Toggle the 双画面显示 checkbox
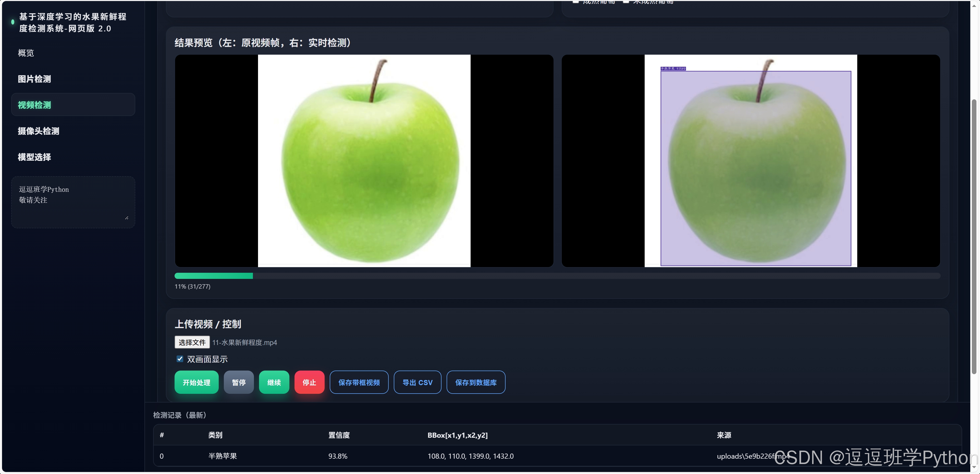This screenshot has width=980, height=474. tap(180, 359)
